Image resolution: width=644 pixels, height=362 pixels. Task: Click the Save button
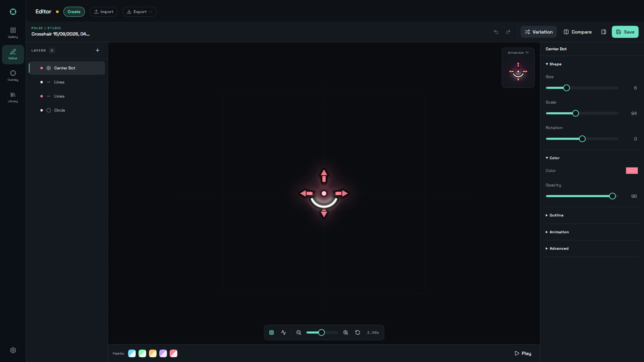pos(625,32)
